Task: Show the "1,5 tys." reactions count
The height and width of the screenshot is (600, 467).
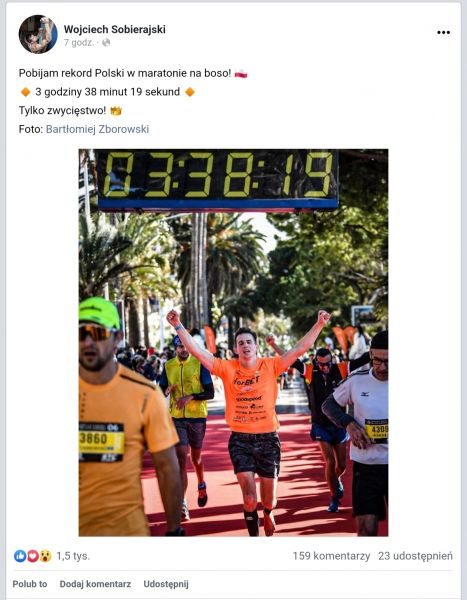Action: point(73,556)
